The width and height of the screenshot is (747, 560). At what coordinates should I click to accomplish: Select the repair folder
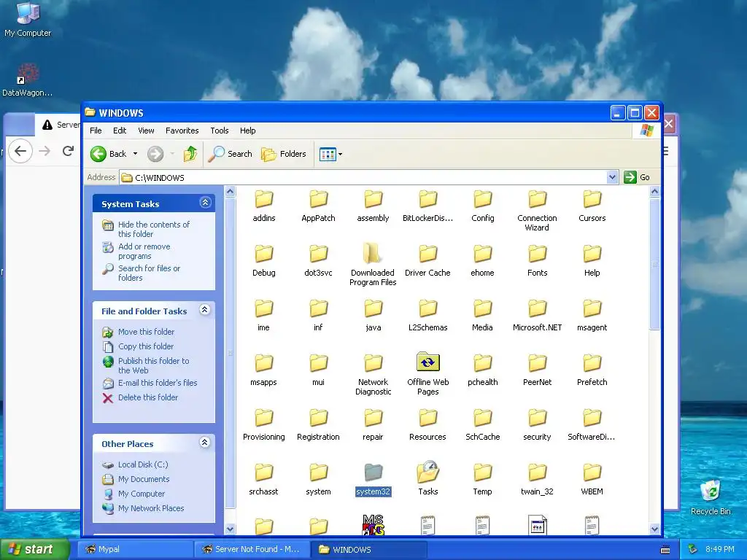click(373, 418)
